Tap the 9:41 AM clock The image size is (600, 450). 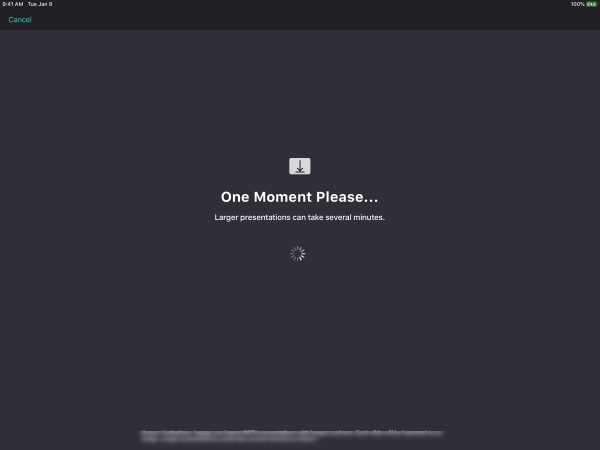coord(13,4)
